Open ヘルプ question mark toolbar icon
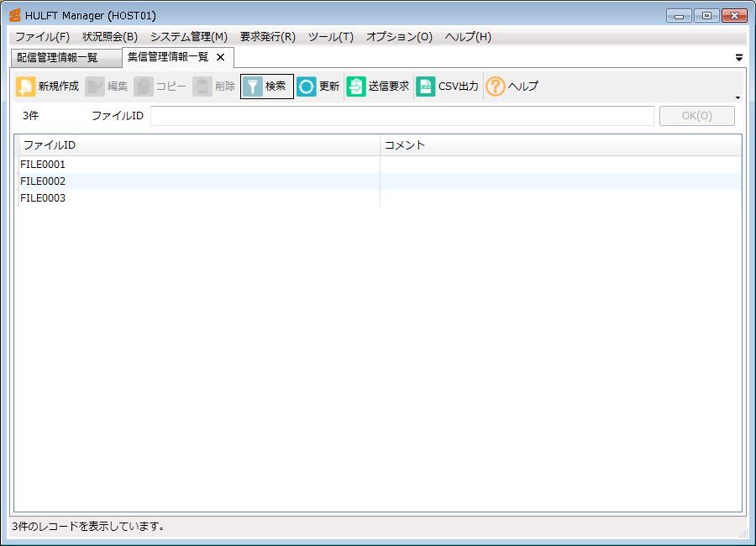756x546 pixels. point(496,87)
